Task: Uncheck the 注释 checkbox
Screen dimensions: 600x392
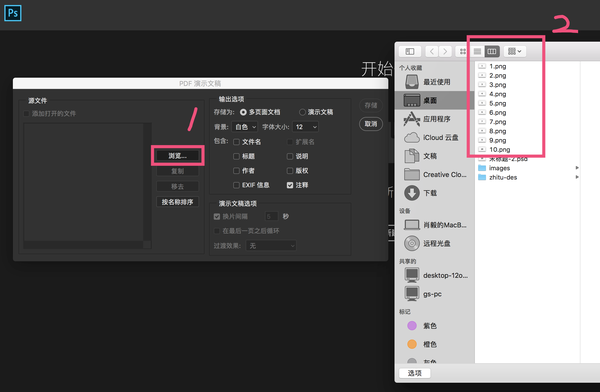Action: pyautogui.click(x=290, y=185)
